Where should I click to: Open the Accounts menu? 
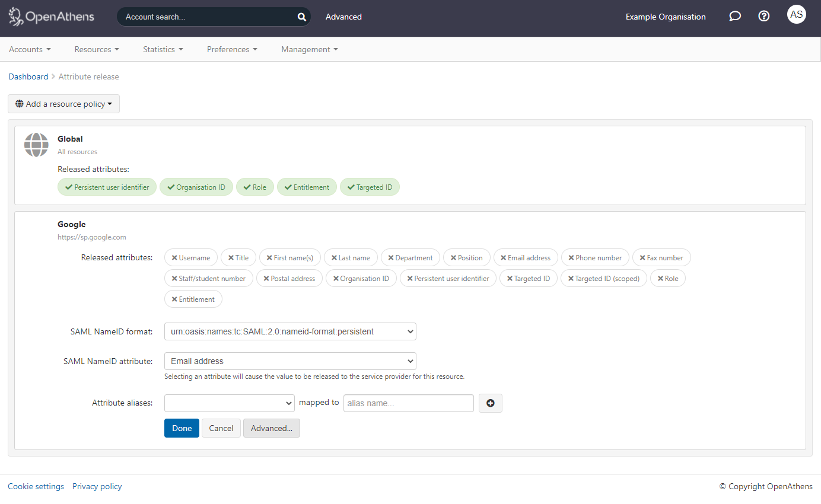click(x=30, y=49)
